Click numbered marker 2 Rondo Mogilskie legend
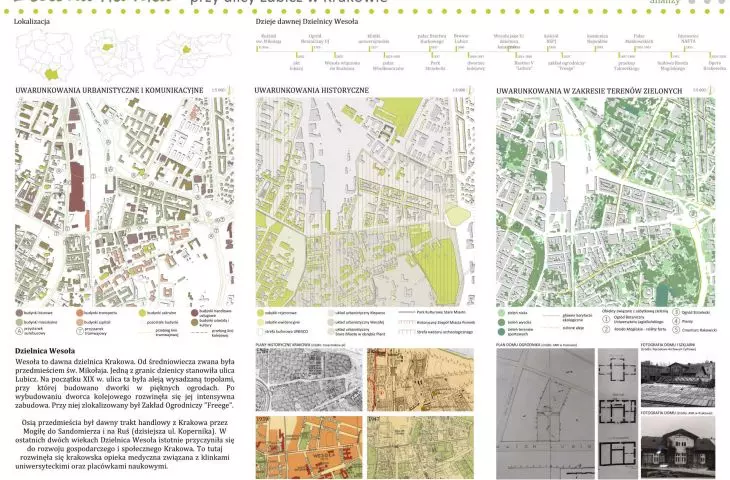 [606, 329]
